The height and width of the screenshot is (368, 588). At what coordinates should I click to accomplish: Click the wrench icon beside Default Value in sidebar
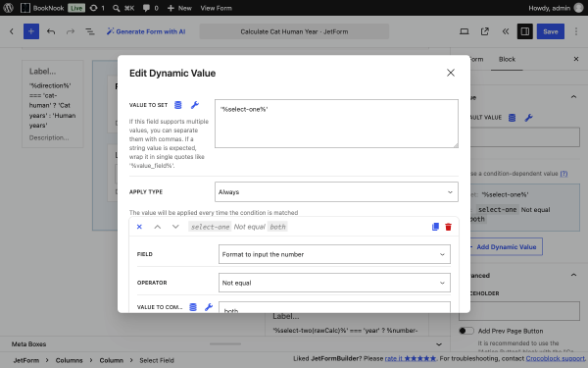coord(529,118)
